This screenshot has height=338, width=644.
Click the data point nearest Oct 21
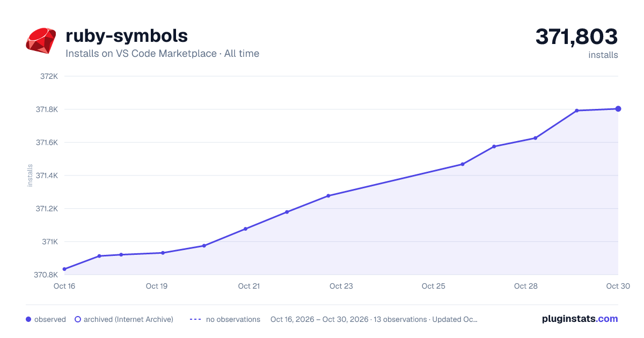coord(246,229)
